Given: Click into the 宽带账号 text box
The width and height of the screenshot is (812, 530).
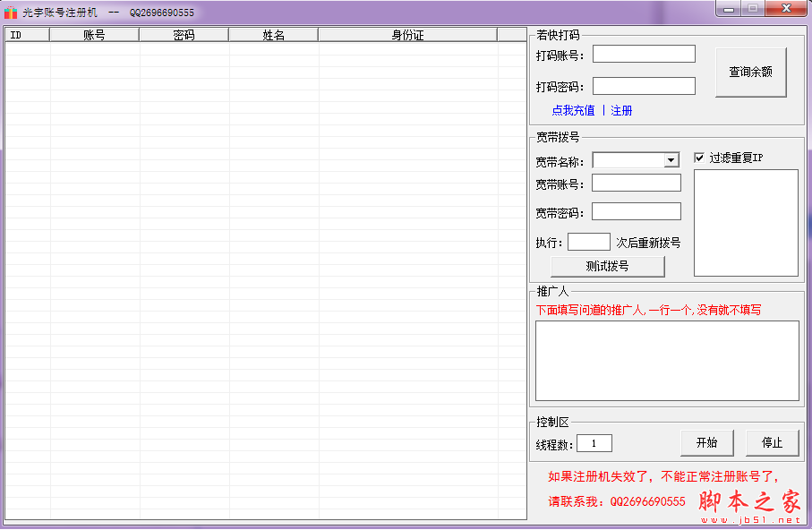Looking at the screenshot, I should click(x=636, y=184).
